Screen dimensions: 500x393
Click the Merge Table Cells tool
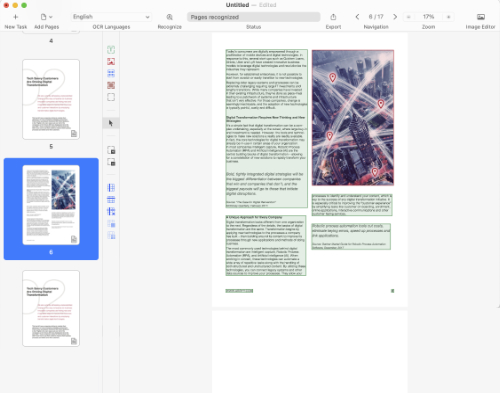(111, 224)
